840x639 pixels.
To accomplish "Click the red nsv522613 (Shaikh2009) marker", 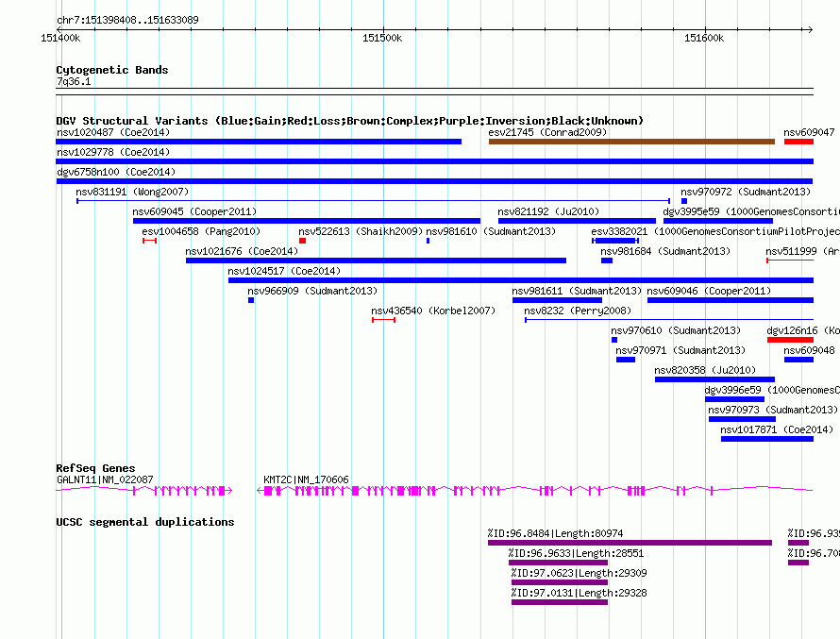I will (303, 241).
